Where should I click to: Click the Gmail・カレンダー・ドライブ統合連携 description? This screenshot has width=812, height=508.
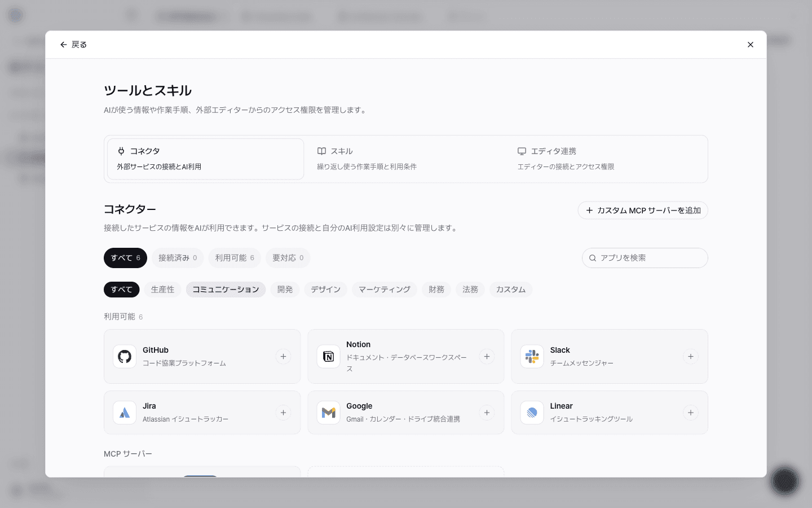(x=403, y=419)
